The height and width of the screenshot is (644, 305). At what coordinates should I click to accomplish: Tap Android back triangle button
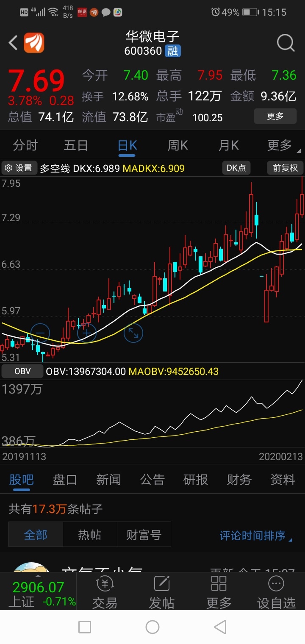[x=220, y=627]
